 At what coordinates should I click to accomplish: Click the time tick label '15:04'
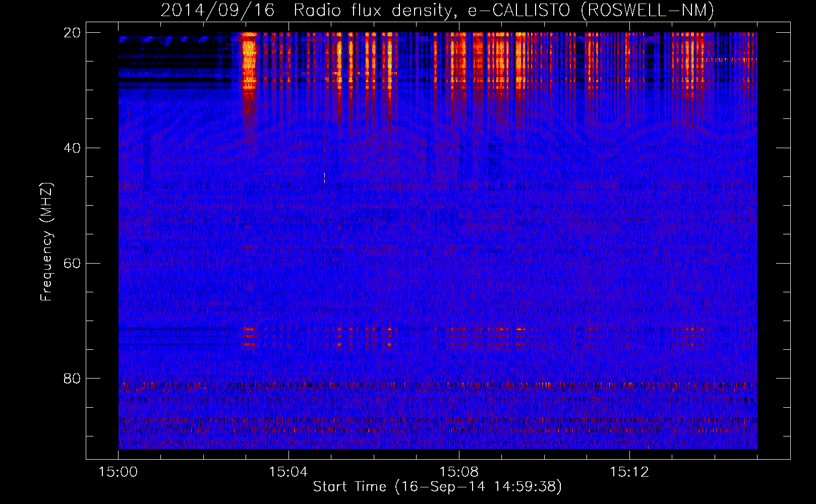288,472
